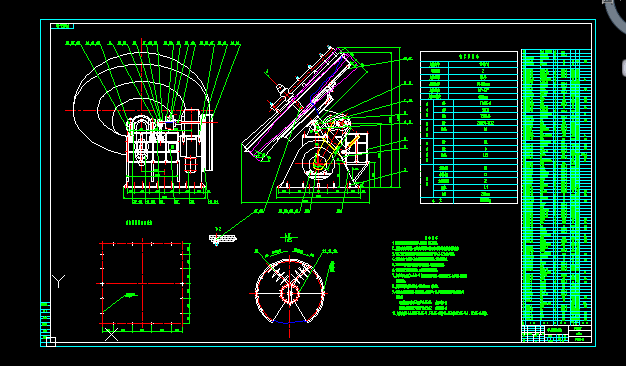This screenshot has width=626, height=366.
Task: Select the white-bordered technical parameters table
Action: coord(469,127)
